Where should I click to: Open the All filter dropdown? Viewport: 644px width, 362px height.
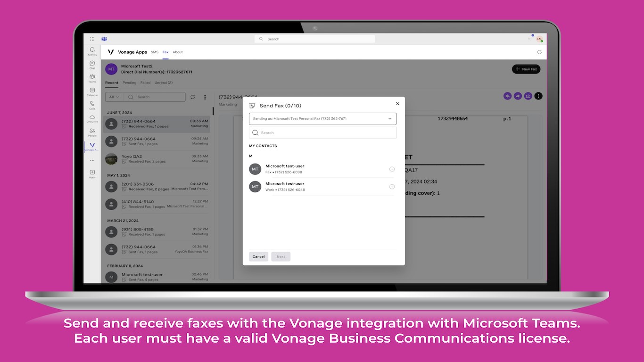[x=114, y=97]
